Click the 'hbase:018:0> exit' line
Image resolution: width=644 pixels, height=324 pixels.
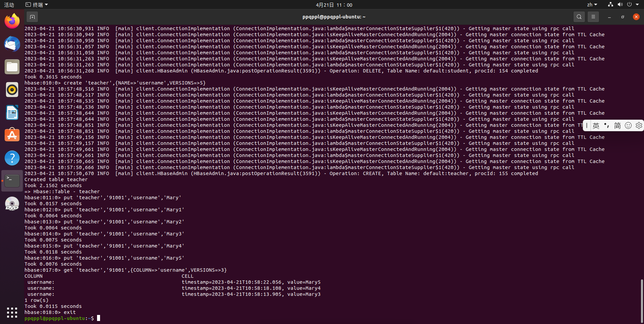click(x=50, y=312)
